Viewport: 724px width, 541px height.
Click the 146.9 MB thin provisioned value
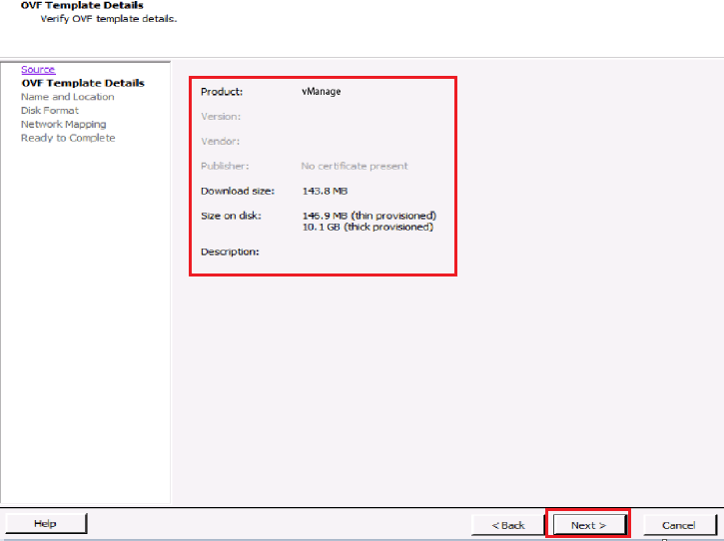(x=369, y=216)
